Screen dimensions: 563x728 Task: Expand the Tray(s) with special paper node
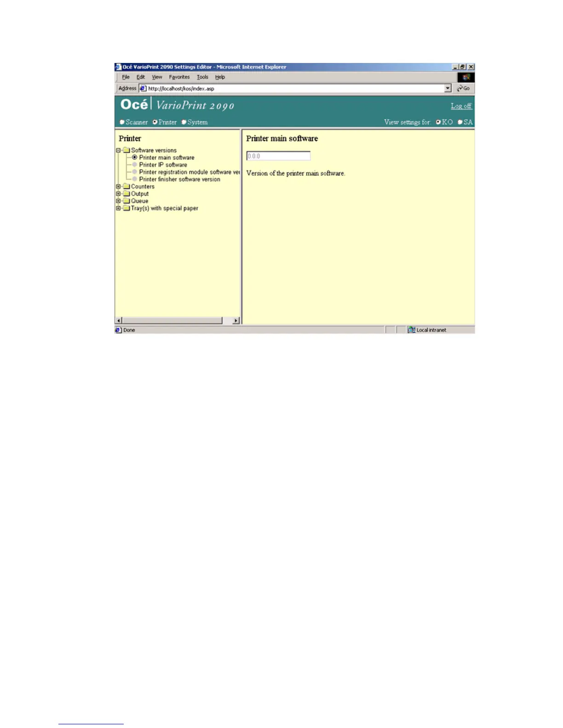click(118, 208)
